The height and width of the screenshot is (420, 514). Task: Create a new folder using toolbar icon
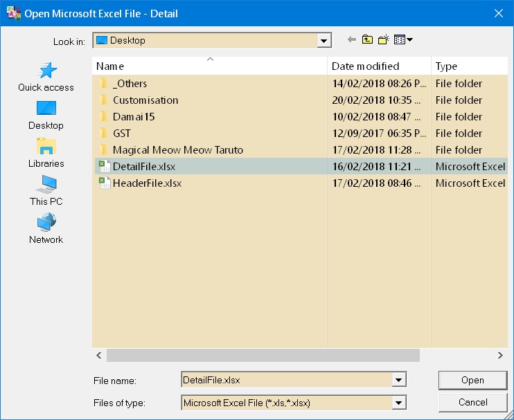383,40
